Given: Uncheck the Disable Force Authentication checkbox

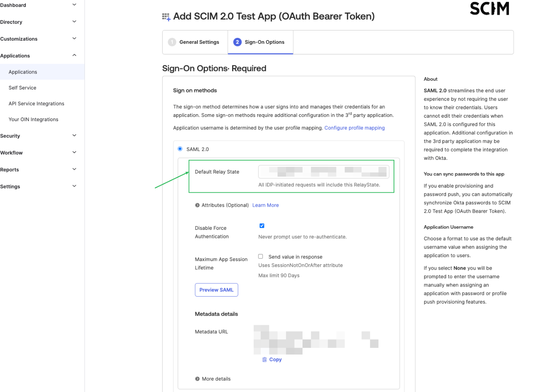Looking at the screenshot, I should (x=261, y=226).
